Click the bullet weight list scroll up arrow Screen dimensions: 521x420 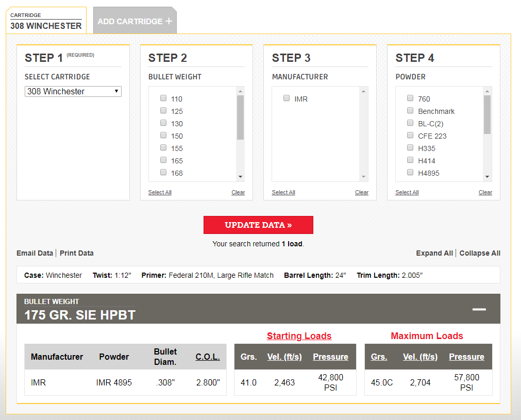240,91
